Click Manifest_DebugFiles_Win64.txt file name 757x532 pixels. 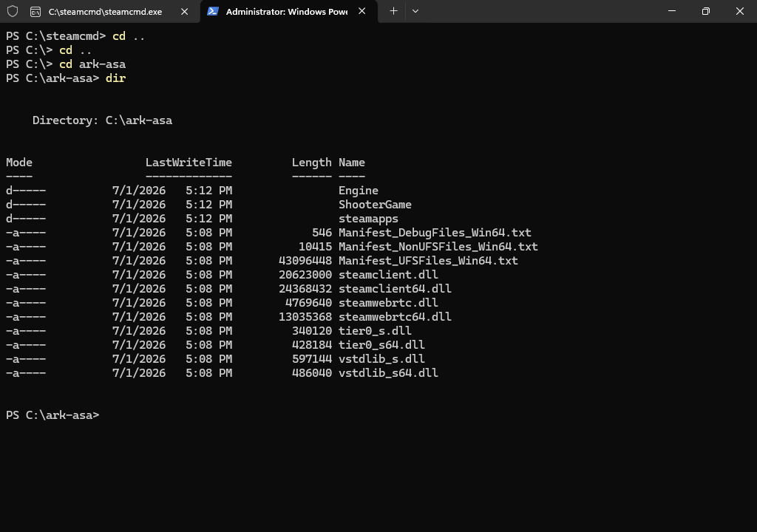tap(435, 233)
